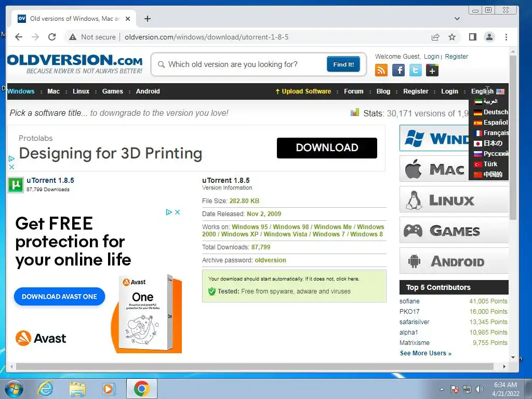Click the AdChoices triangle on Protolabs ad

coord(11,158)
